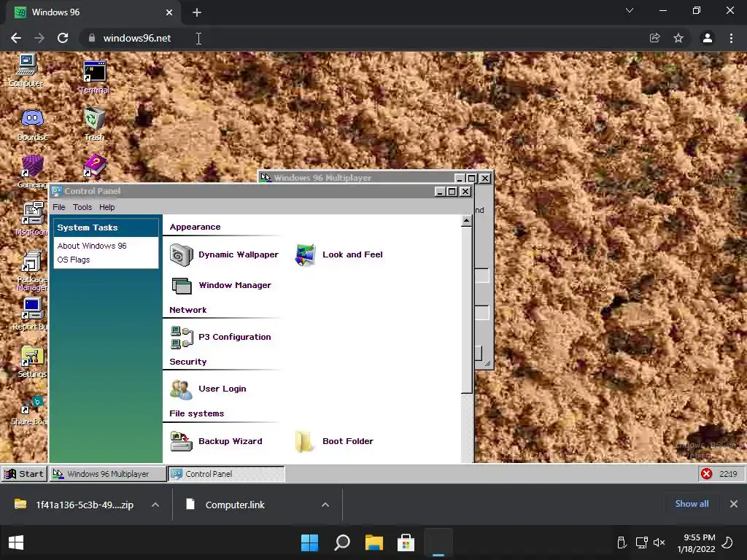747x560 pixels.
Task: Open the Trash desktop icon
Action: coord(94,125)
